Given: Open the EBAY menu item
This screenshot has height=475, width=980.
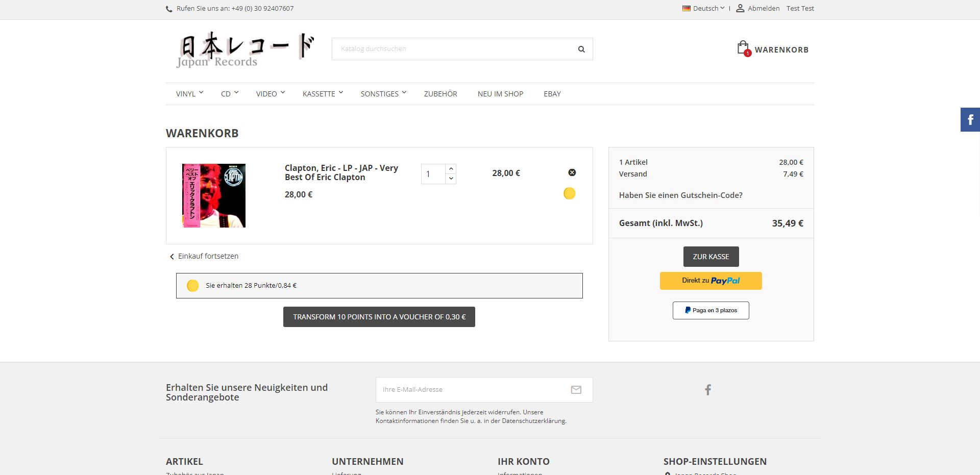Looking at the screenshot, I should pos(552,94).
